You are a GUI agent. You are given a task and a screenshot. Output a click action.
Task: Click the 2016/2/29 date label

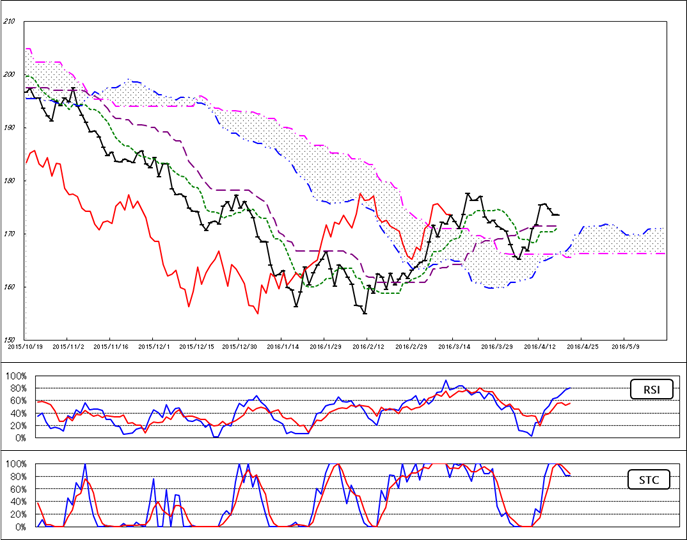(411, 347)
